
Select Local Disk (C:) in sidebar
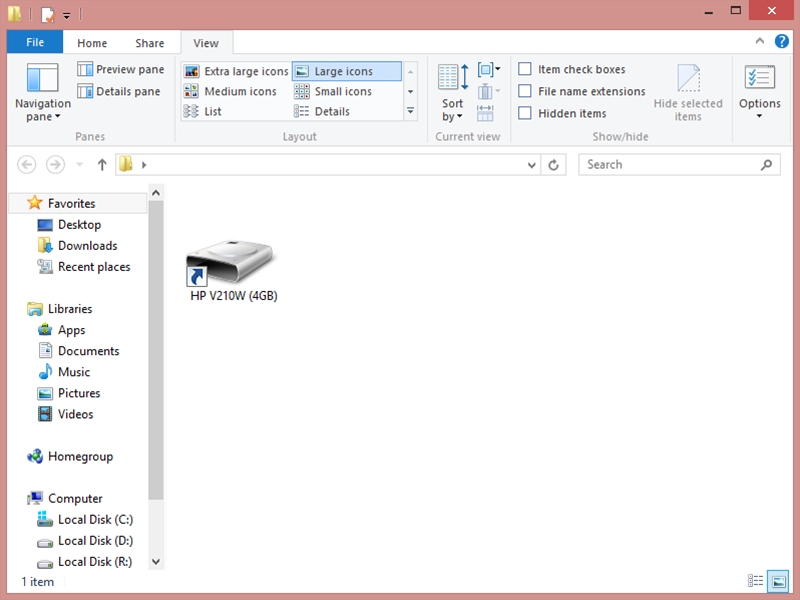[x=95, y=519]
